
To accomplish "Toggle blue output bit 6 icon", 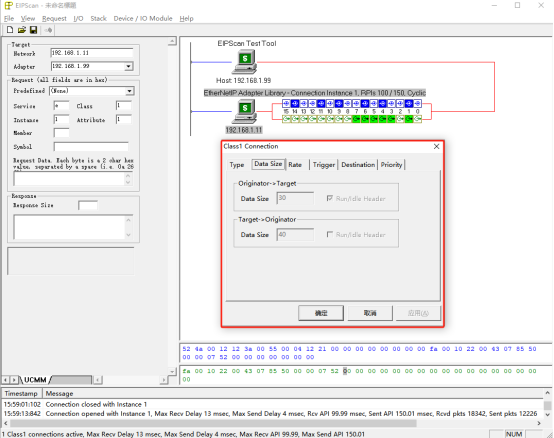I will pos(365,103).
